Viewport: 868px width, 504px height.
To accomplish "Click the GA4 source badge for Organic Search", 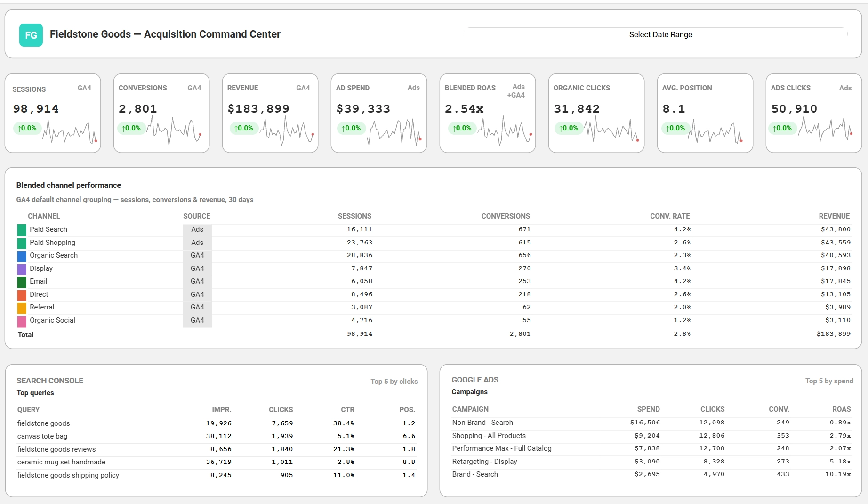I will pos(197,255).
